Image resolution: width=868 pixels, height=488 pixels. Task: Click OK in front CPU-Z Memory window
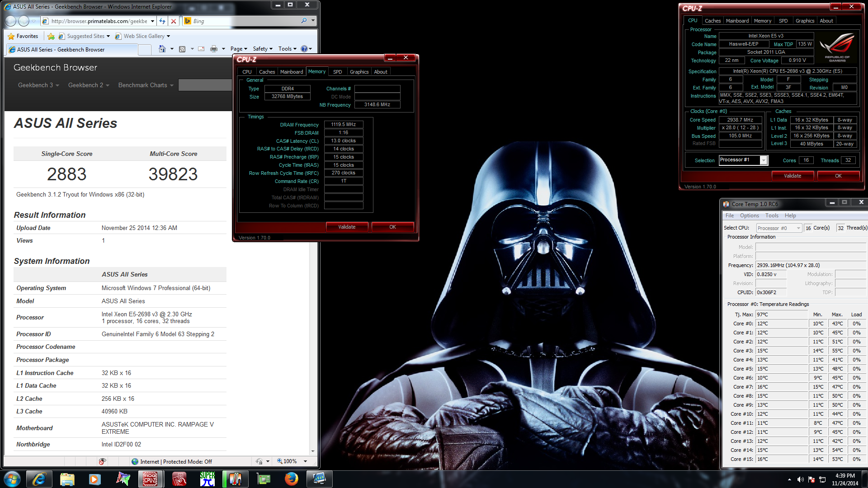[x=392, y=227]
